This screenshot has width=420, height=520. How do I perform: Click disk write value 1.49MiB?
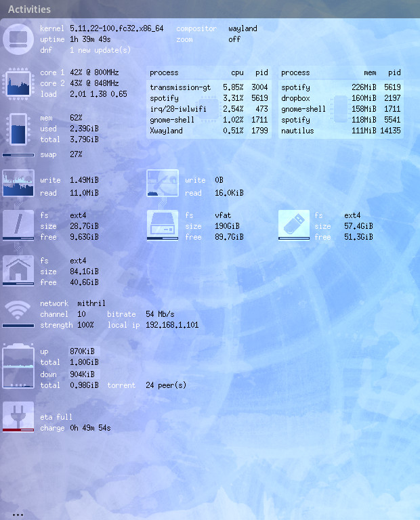click(x=84, y=180)
